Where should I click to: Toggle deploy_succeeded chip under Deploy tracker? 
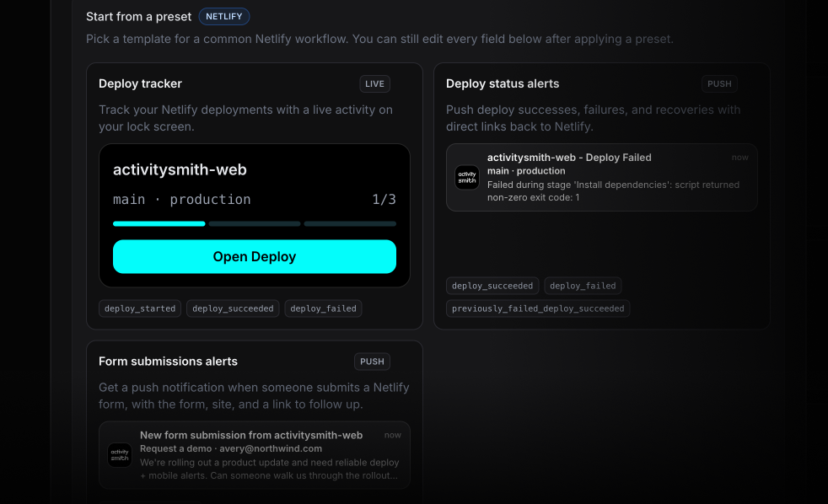pyautogui.click(x=233, y=308)
